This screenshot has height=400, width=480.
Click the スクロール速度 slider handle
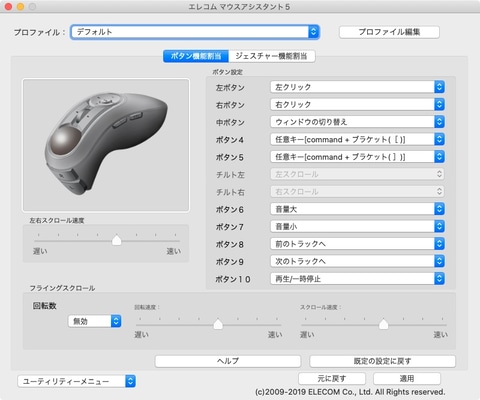coord(384,324)
